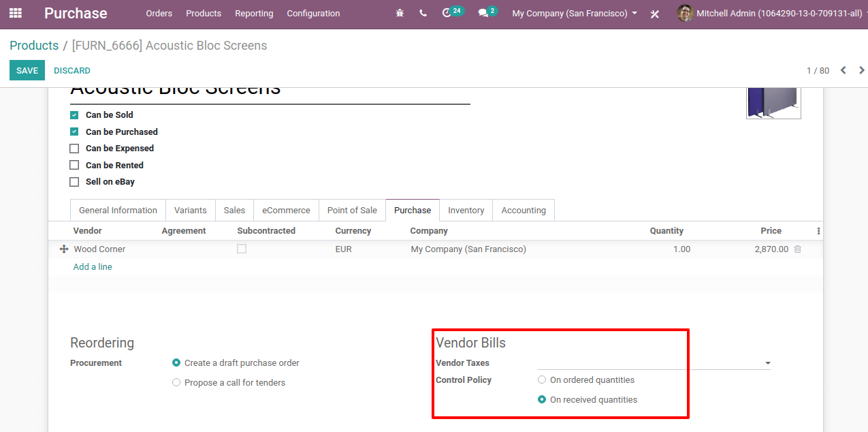
Task: Open the chat messages icon with 2 badge
Action: [x=487, y=12]
